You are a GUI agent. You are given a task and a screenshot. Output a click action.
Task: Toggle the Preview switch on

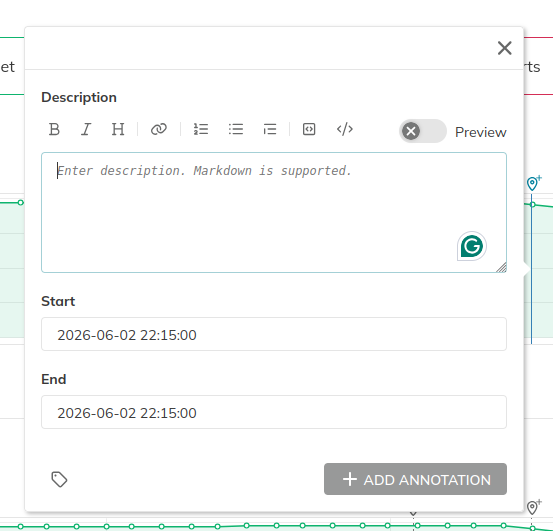click(423, 131)
